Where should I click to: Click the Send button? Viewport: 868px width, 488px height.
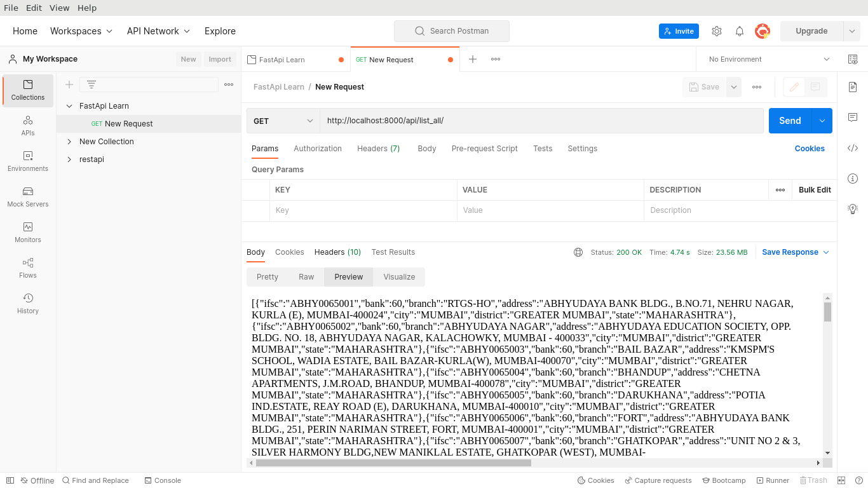(x=790, y=121)
